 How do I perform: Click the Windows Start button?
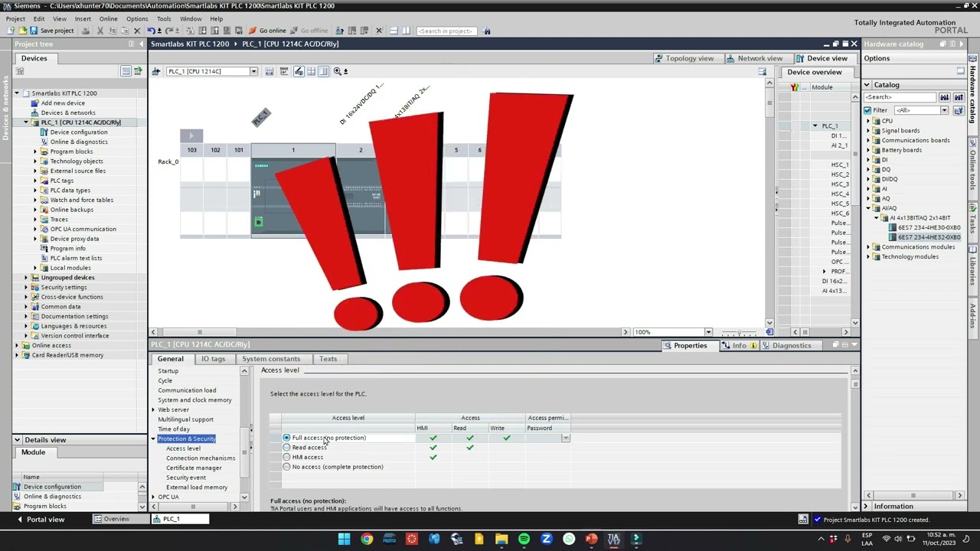pyautogui.click(x=344, y=539)
